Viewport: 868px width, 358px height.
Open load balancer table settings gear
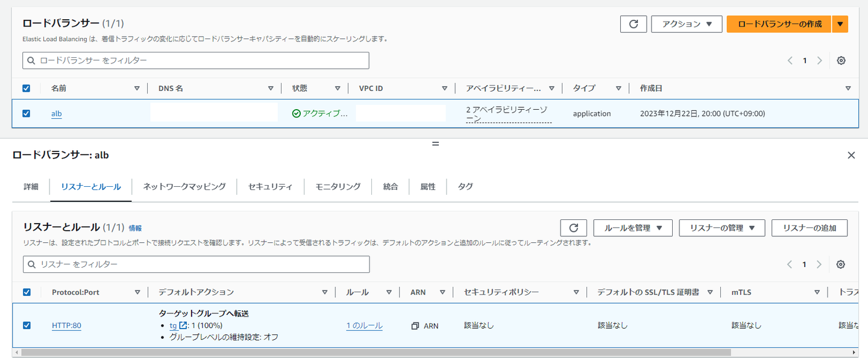click(x=841, y=60)
